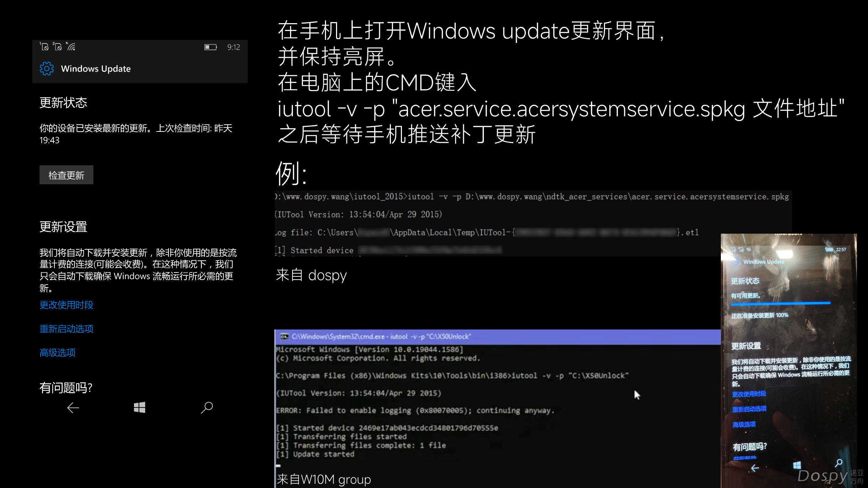The image size is (868, 488).
Task: Click the 9:12 clock in status bar
Action: click(x=234, y=47)
